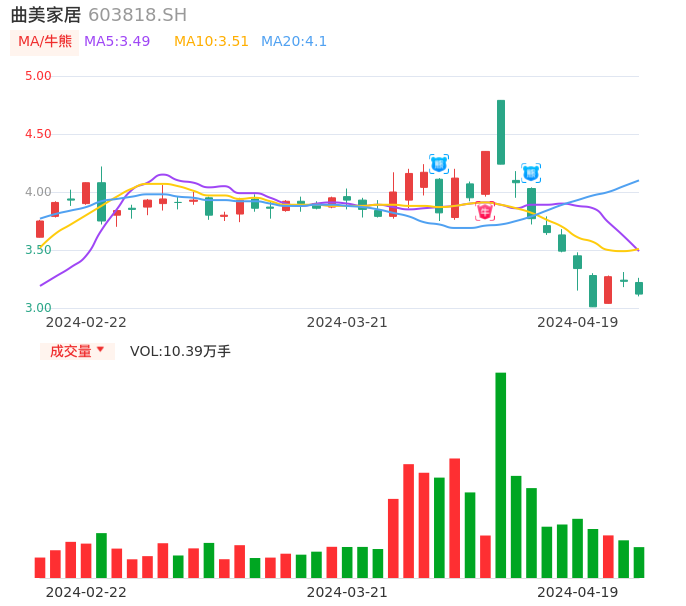Click the 3.50 price axis label
The image size is (686, 606).
[38, 250]
